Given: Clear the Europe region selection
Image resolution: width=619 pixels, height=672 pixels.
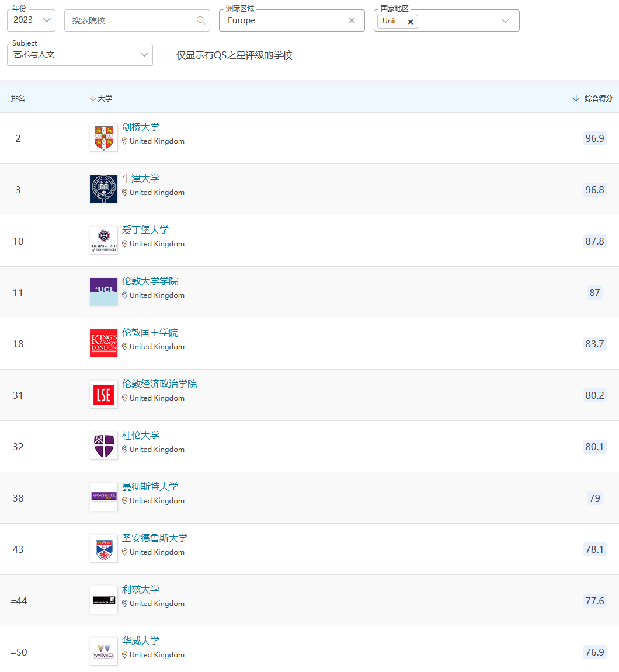Looking at the screenshot, I should 352,20.
